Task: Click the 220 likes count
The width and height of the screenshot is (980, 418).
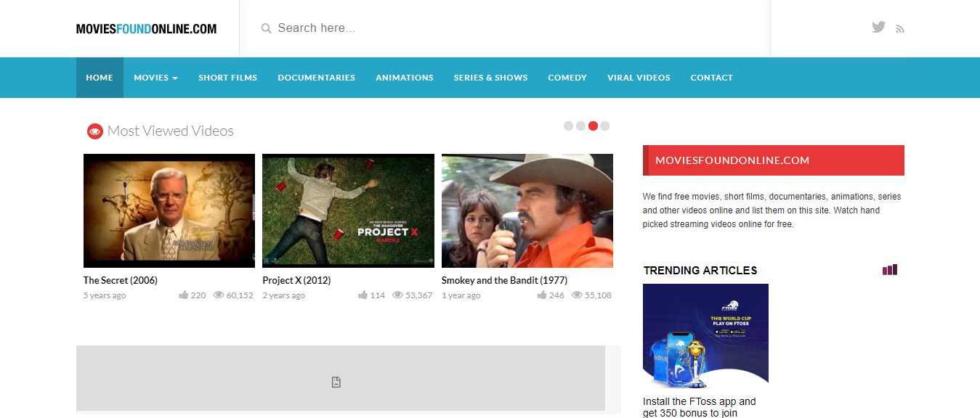Action: (x=198, y=295)
